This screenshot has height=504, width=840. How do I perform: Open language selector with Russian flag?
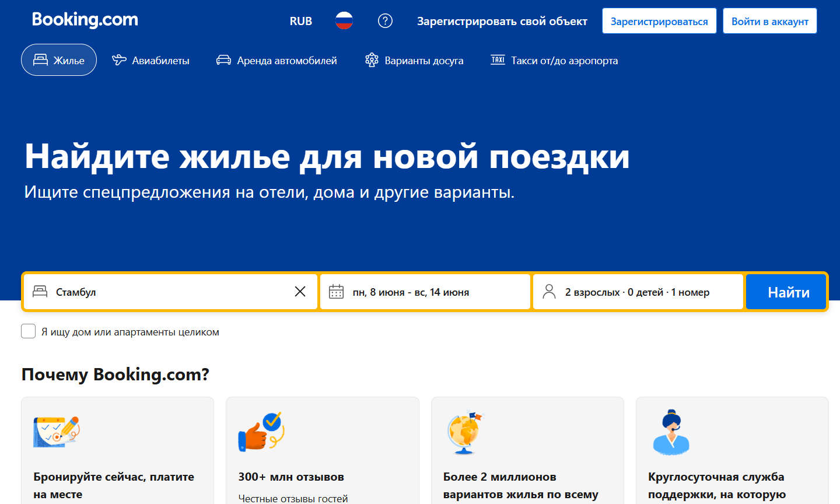point(344,21)
